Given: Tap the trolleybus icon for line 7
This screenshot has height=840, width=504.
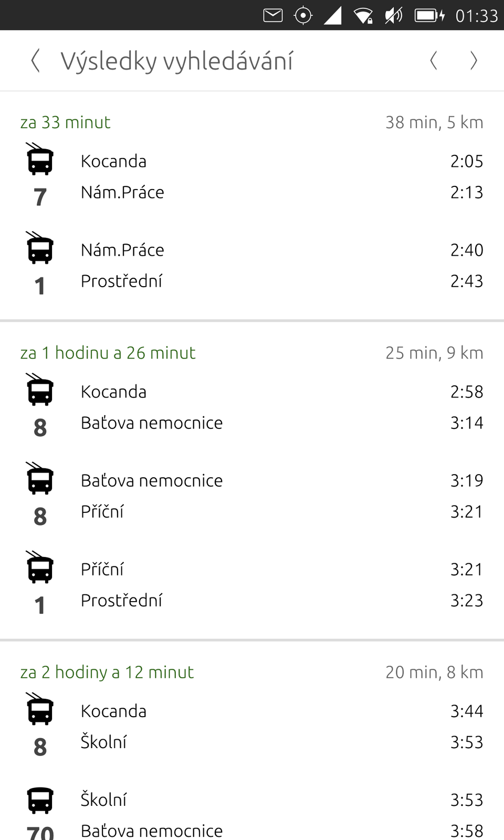Looking at the screenshot, I should tap(40, 159).
